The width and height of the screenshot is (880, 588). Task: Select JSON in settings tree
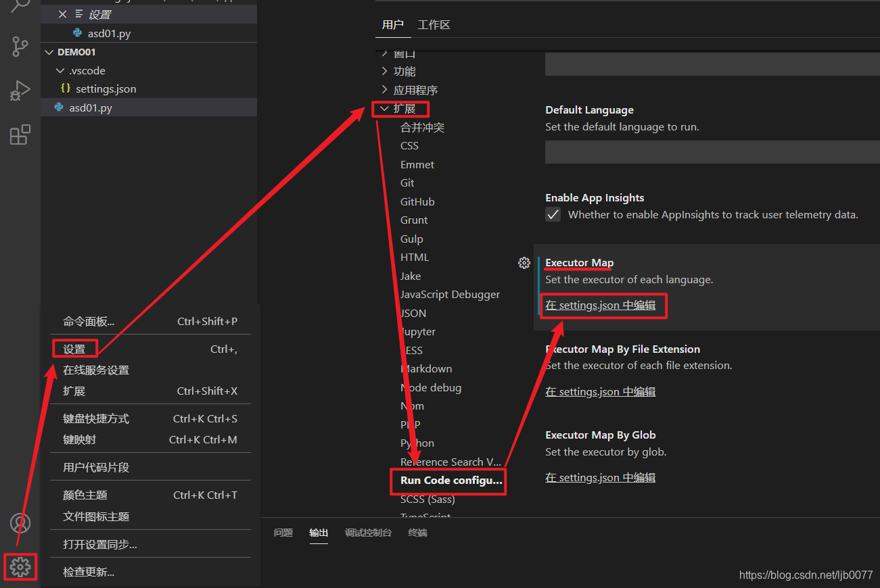point(413,313)
